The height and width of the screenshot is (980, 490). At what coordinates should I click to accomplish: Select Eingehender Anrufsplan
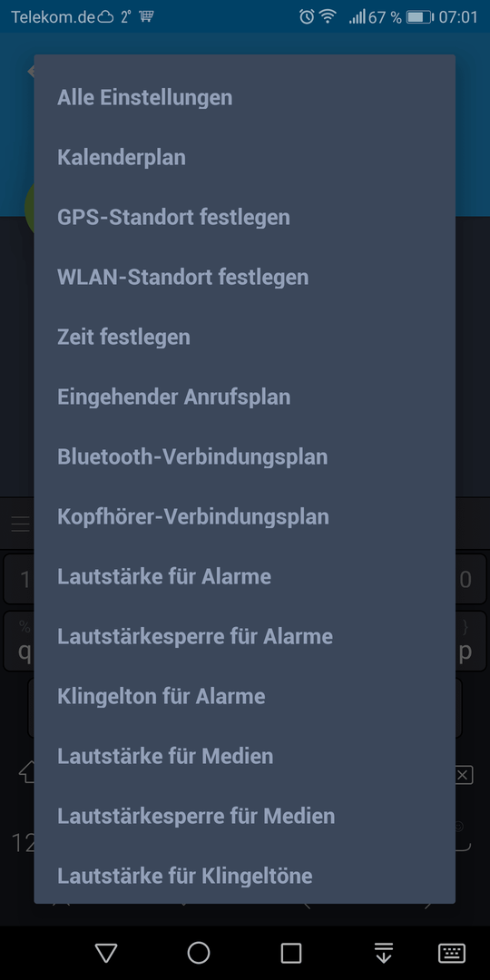[x=244, y=397]
